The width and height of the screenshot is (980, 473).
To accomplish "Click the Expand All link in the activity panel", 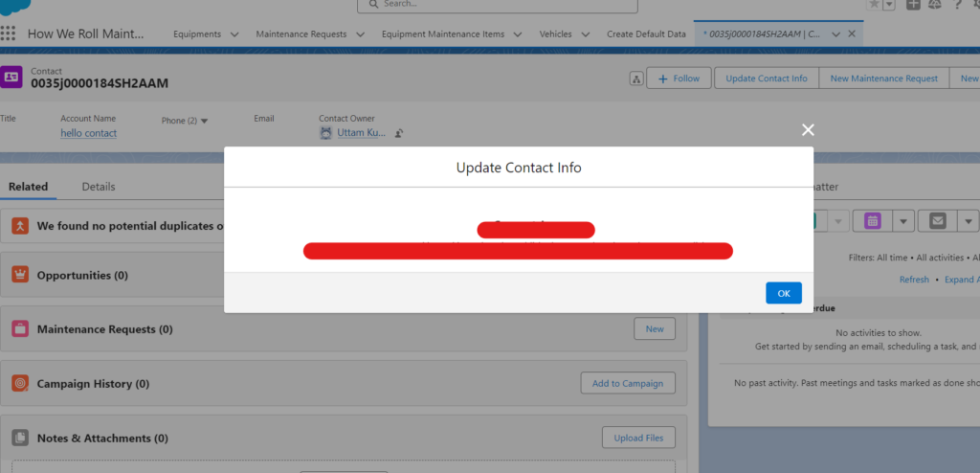I will [x=962, y=280].
